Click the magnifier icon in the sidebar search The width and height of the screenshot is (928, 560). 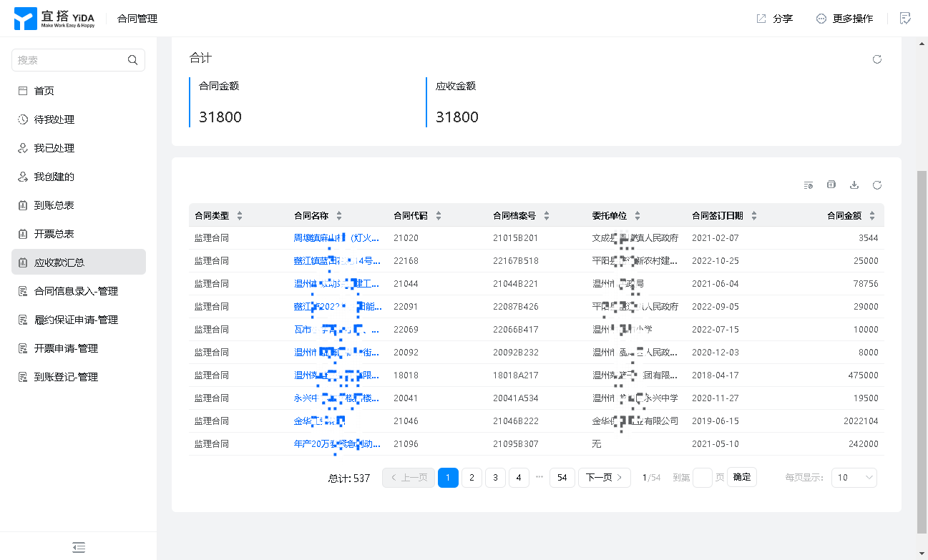132,60
